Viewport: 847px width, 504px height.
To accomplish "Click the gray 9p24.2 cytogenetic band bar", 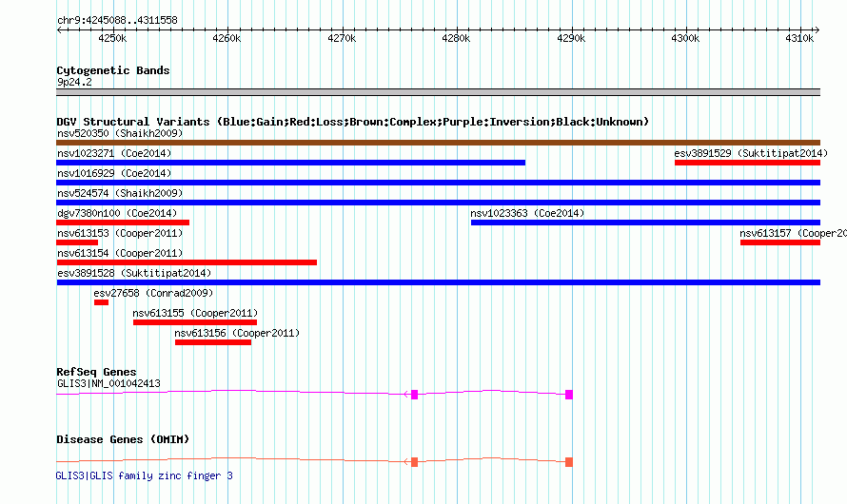I will tap(438, 92).
